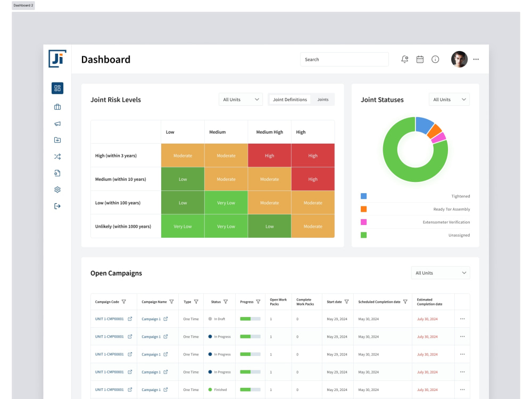Click the Medium High column header

269,132
